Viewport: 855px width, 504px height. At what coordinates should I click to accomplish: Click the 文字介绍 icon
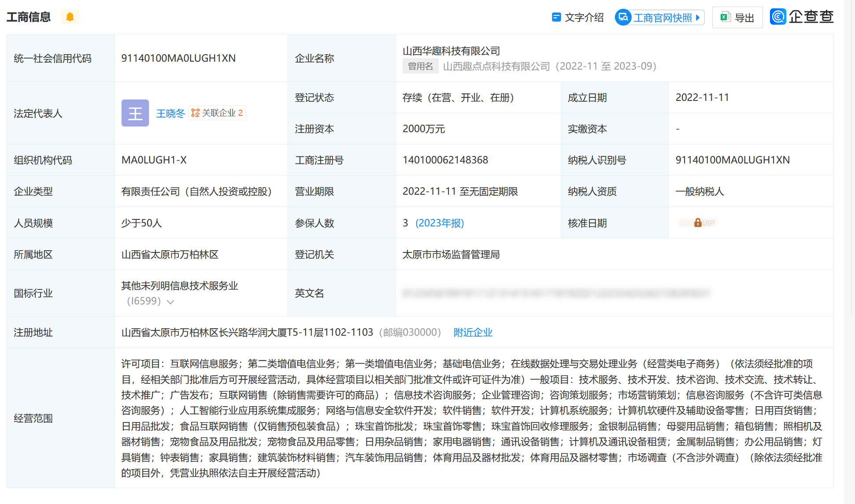click(x=556, y=17)
